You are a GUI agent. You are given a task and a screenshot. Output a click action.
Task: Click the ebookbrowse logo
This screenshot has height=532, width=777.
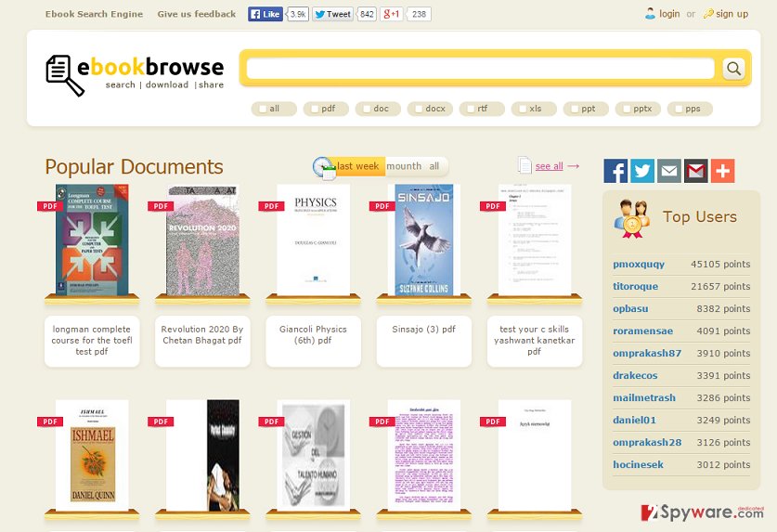tap(135, 75)
